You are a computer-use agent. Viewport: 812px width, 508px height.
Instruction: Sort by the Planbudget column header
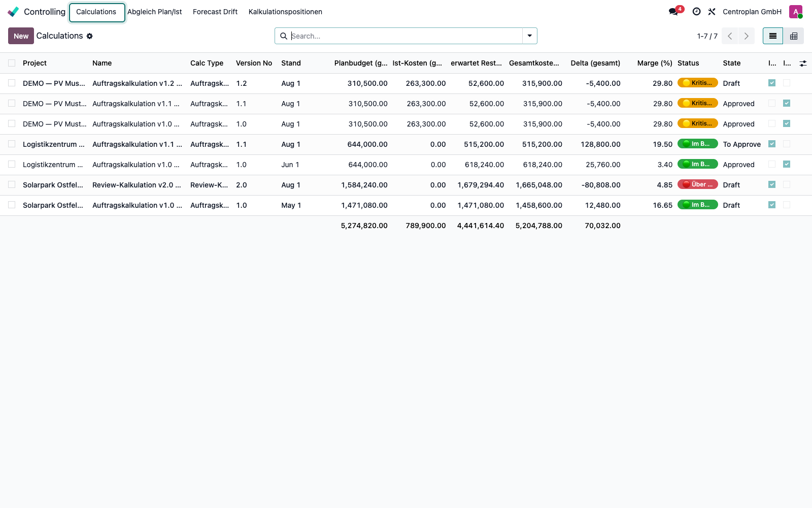(x=361, y=63)
